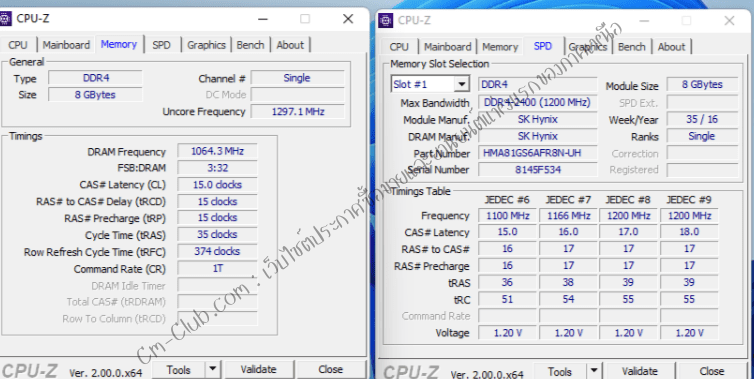Close the right CPU-Z window with X

coord(729,21)
